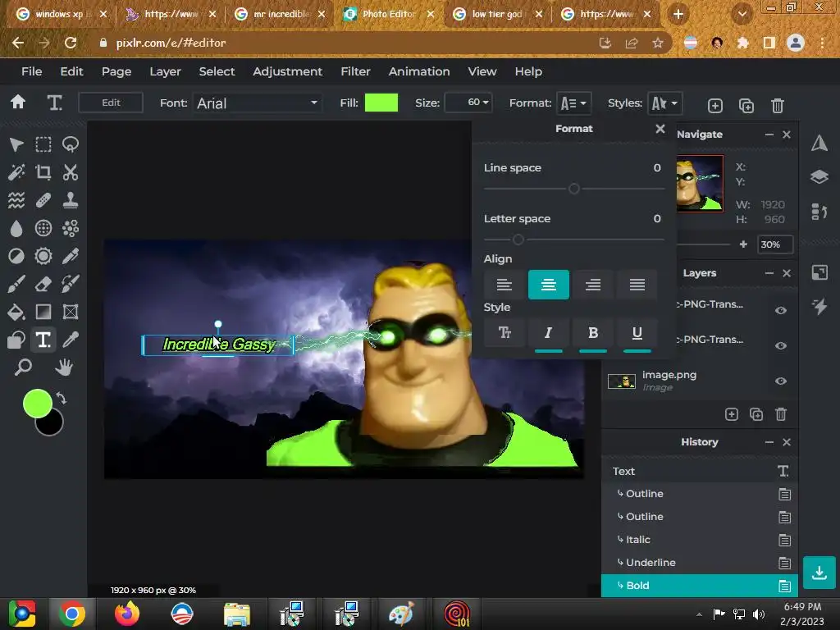Click the Line space slider handle
840x630 pixels.
pyautogui.click(x=574, y=189)
